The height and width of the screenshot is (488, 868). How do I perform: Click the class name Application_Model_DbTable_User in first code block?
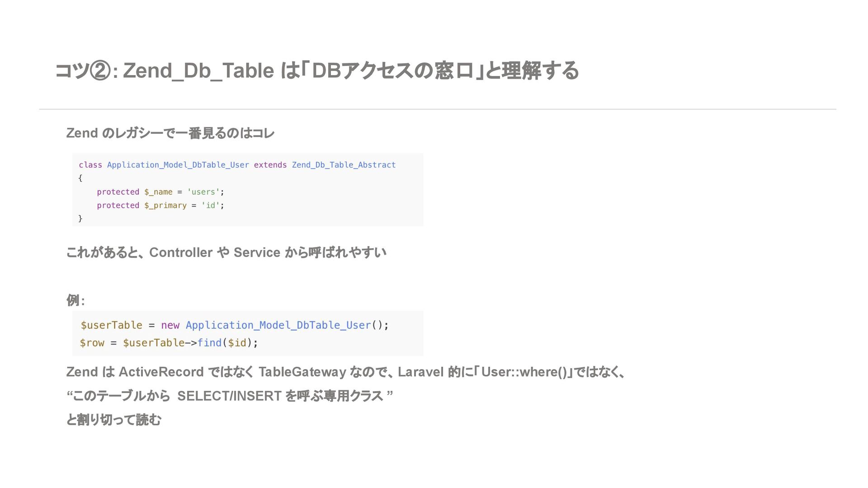coord(178,165)
